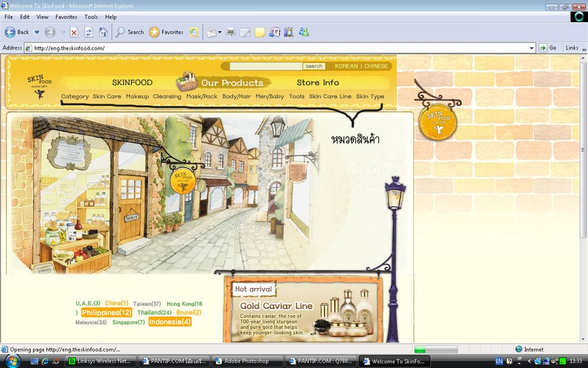Open the Help menu
Viewport: 588px width, 368px height.
point(111,17)
